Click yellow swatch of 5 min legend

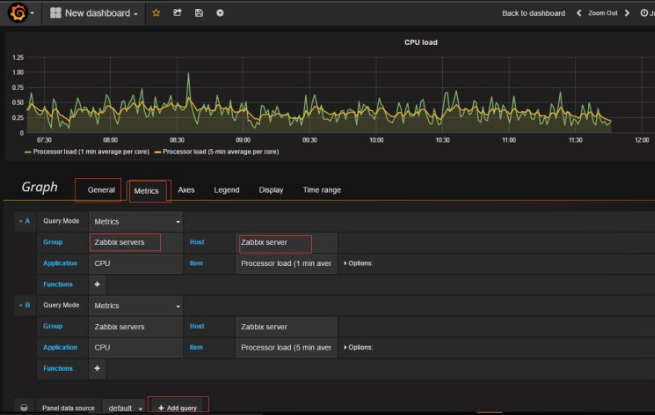(157, 152)
